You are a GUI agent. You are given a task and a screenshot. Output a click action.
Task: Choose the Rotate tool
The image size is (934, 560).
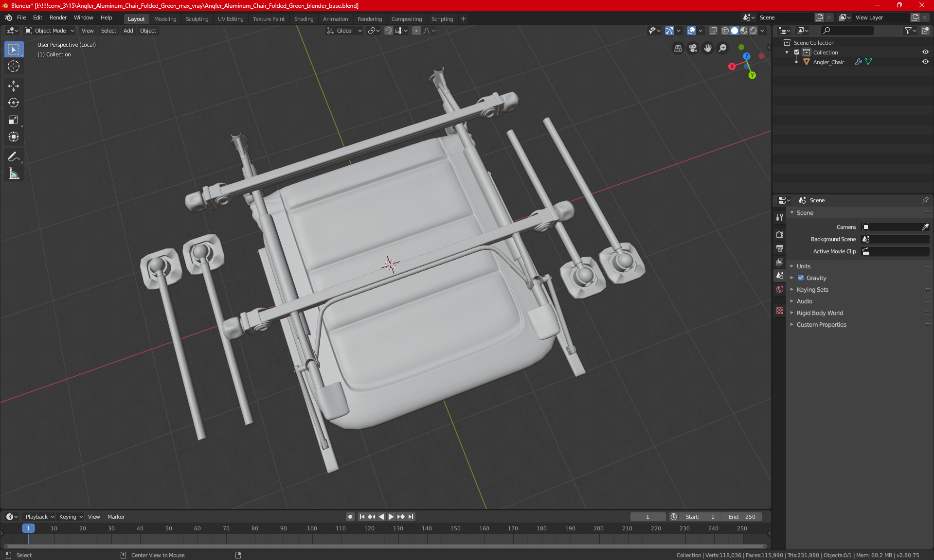tap(14, 103)
